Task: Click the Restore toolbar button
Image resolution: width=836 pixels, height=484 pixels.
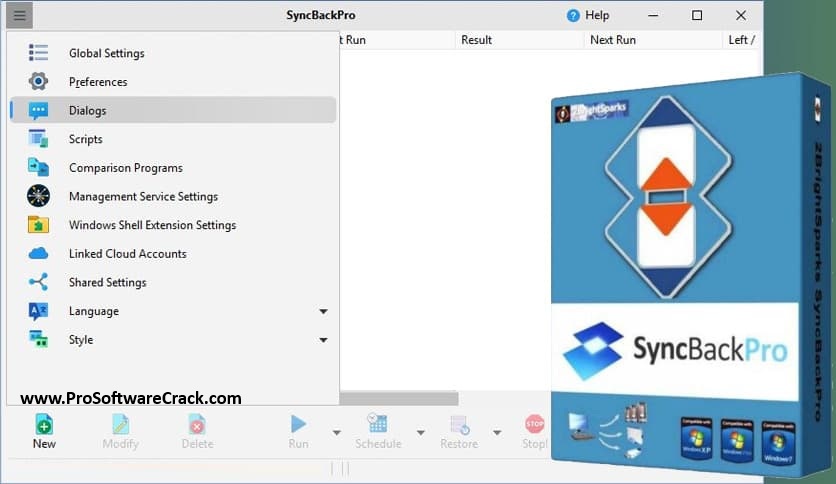Action: pos(459,432)
